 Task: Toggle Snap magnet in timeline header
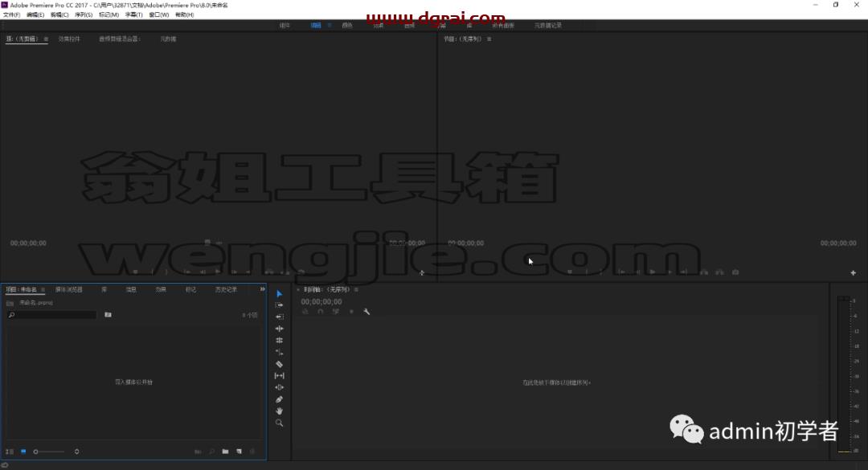[x=320, y=312]
